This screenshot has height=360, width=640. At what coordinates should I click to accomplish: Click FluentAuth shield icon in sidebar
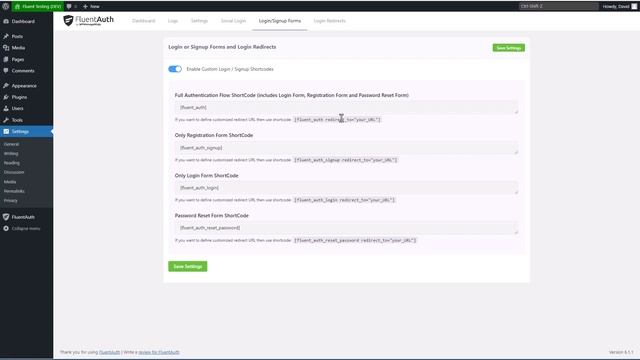tap(6, 217)
